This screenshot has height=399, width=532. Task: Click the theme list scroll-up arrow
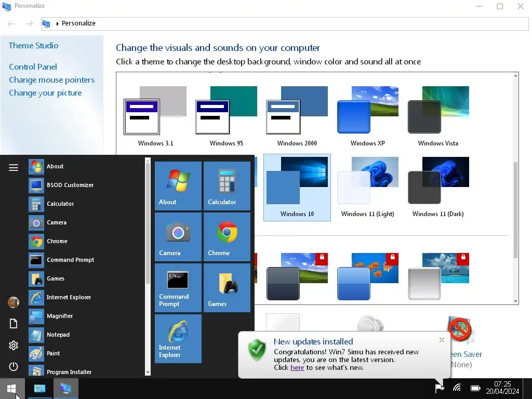(x=516, y=76)
